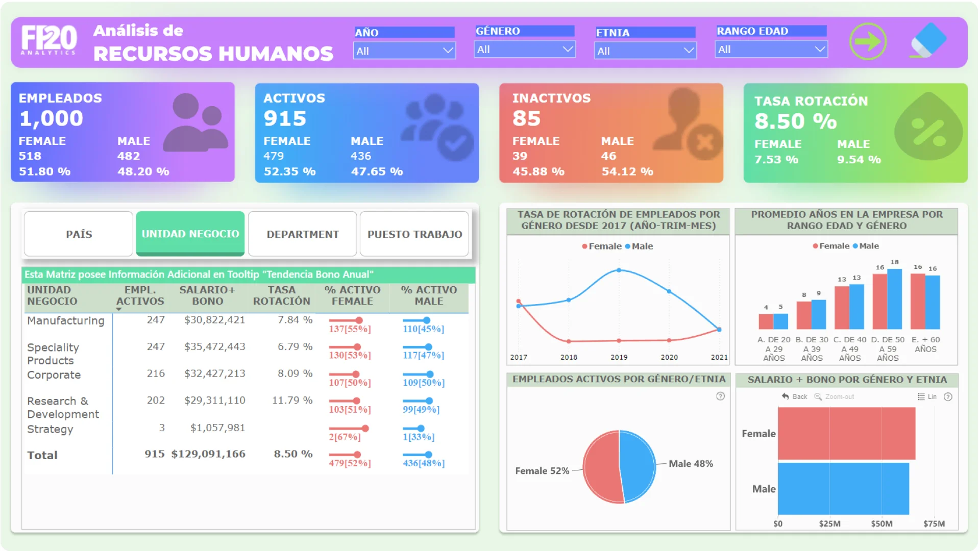Click the 54.12 % inactive male percentage
The height and width of the screenshot is (551, 980).
click(x=627, y=171)
